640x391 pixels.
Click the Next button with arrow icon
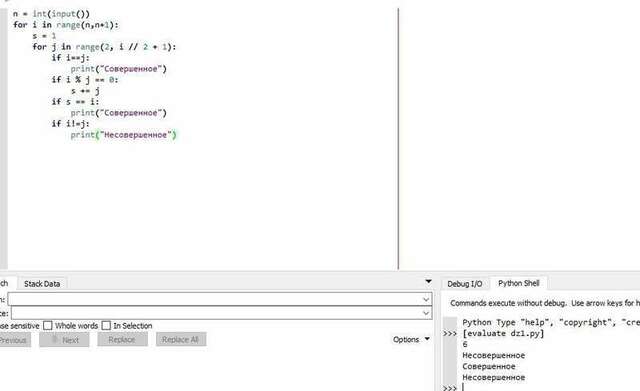coord(64,340)
